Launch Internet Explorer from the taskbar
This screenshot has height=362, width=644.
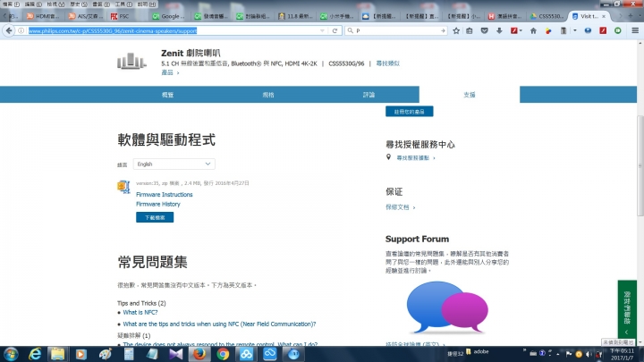point(35,354)
